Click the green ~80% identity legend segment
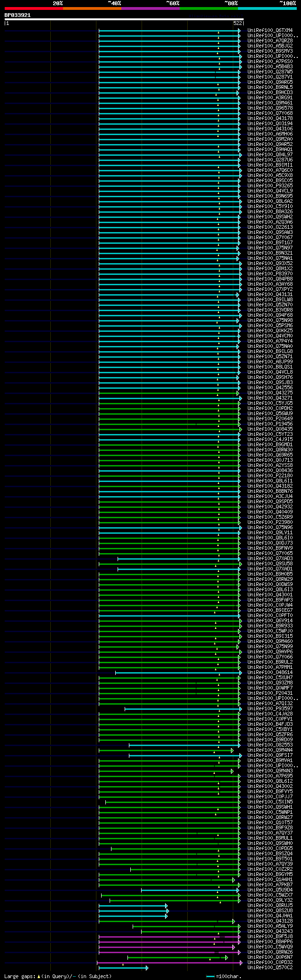 tap(209, 8)
